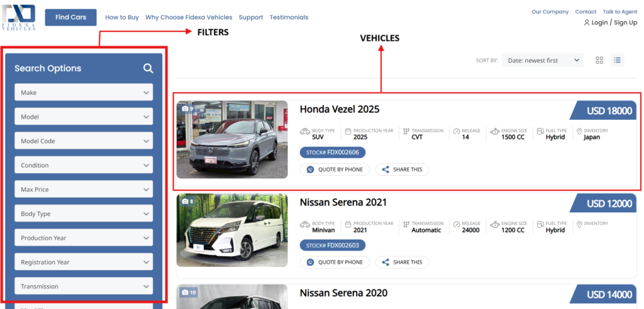Viewport: 644px width, 309px height.
Task: Click share icon on Honda Vezel listing
Action: (386, 170)
